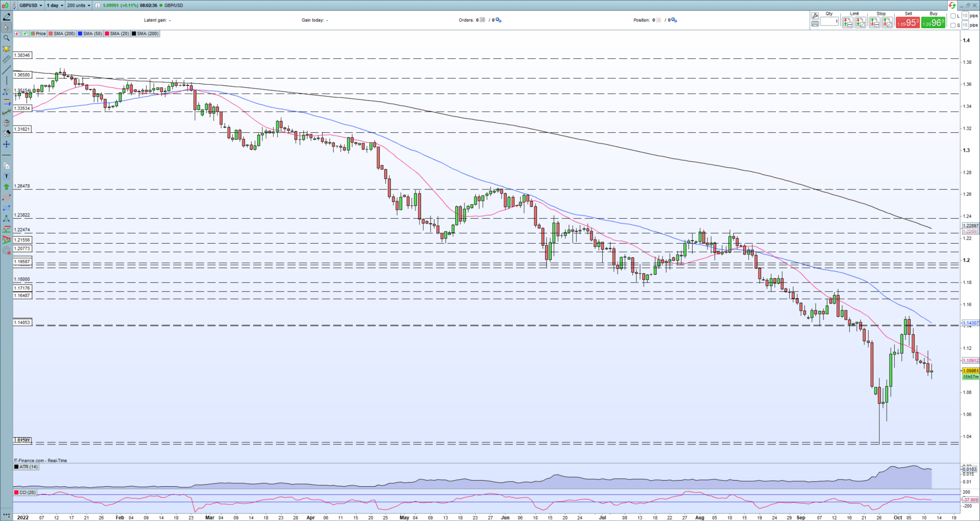Select the arrow cursor tool
Viewport: 980px width, 521px height.
[x=7, y=27]
